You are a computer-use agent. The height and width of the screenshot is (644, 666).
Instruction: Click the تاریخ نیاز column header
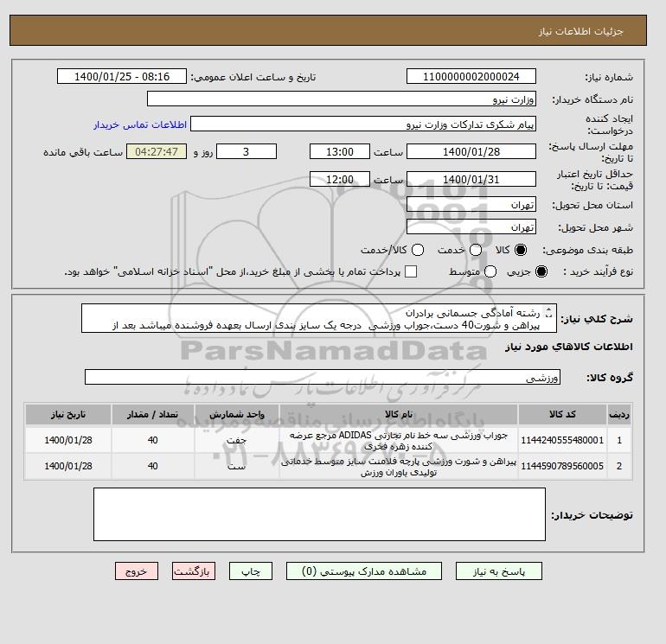coord(68,415)
